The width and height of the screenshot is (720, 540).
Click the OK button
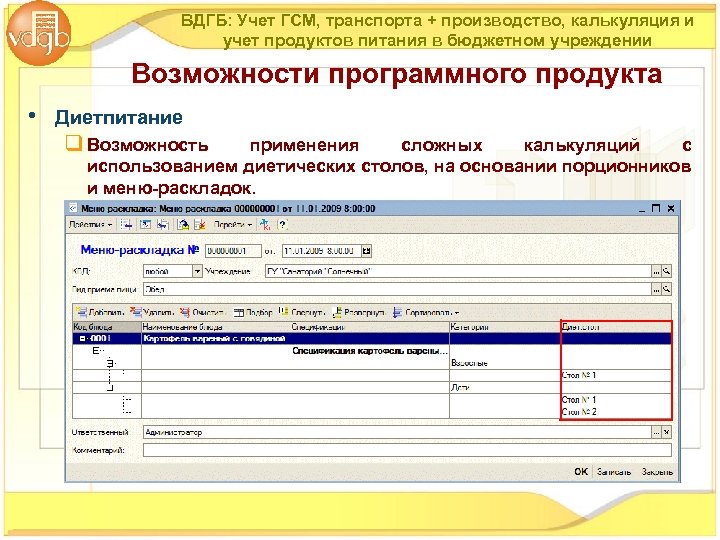point(581,472)
